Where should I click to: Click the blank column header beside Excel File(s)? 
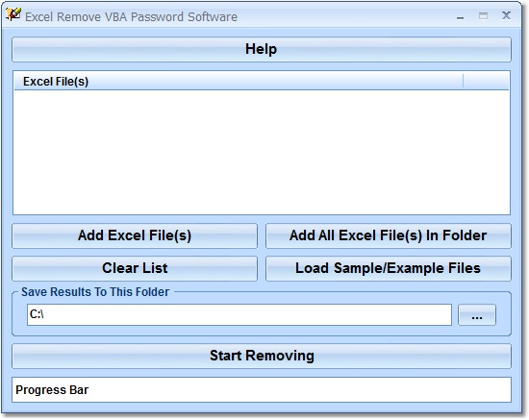coord(486,82)
